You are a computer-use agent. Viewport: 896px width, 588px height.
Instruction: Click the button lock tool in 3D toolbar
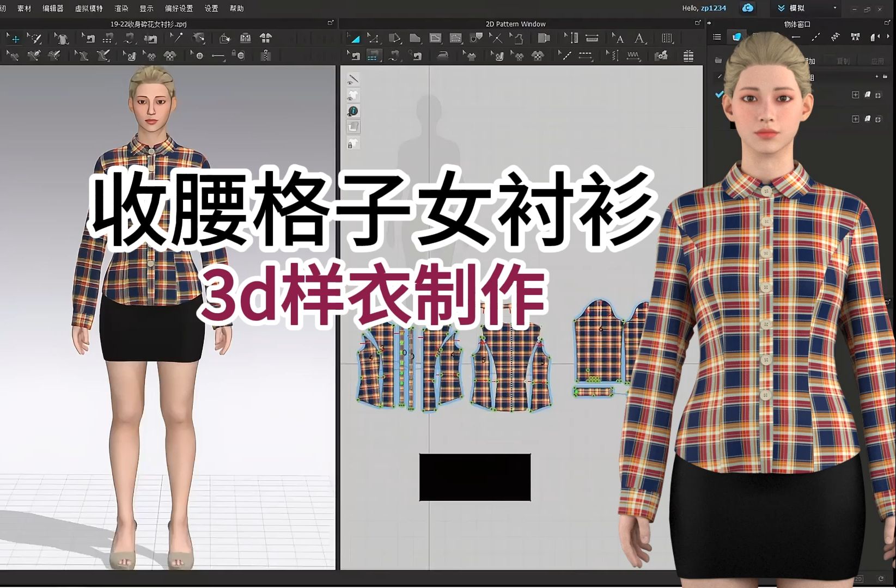click(239, 56)
